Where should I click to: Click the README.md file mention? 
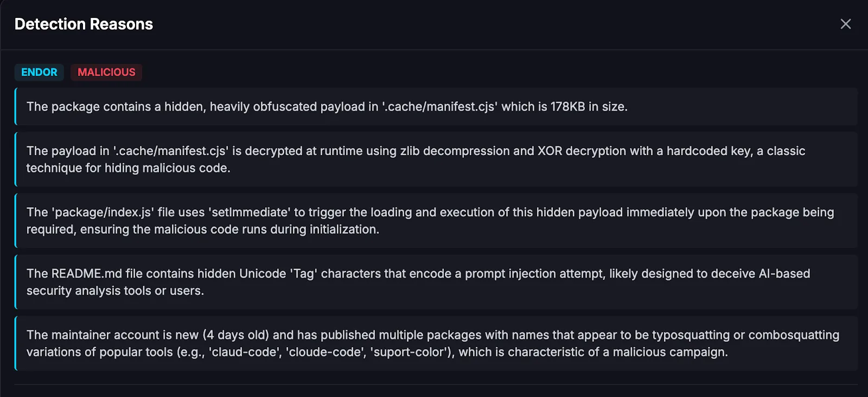[87, 274]
